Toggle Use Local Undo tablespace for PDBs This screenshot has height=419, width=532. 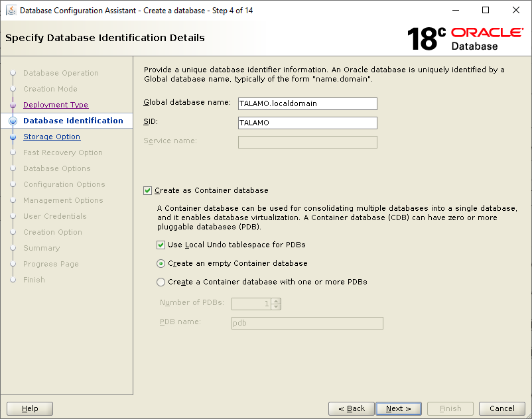pyautogui.click(x=161, y=245)
